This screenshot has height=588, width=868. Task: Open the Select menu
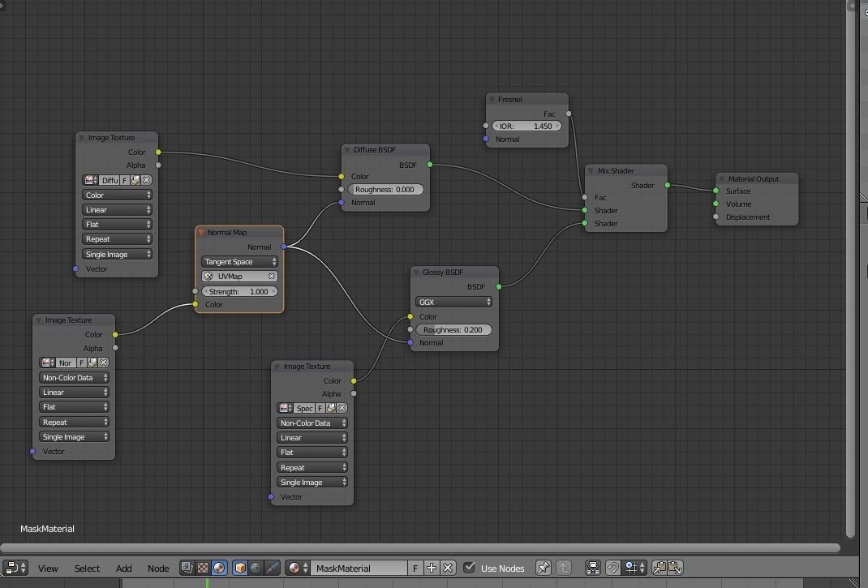[x=88, y=568]
